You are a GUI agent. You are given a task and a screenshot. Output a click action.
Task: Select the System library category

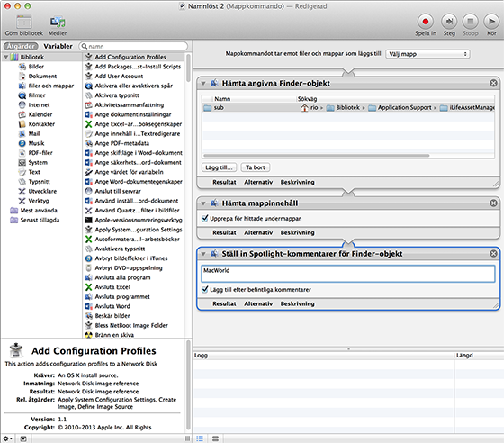[x=38, y=163]
